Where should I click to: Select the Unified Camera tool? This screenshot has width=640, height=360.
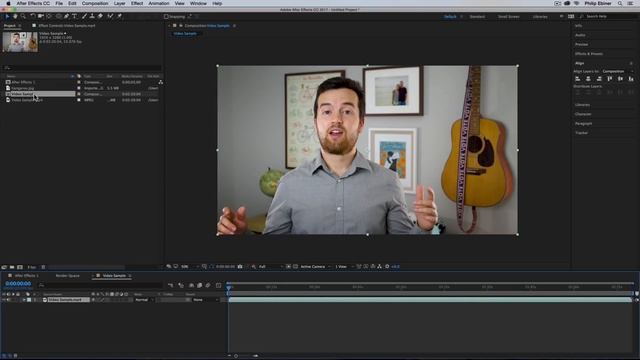pyautogui.click(x=41, y=16)
